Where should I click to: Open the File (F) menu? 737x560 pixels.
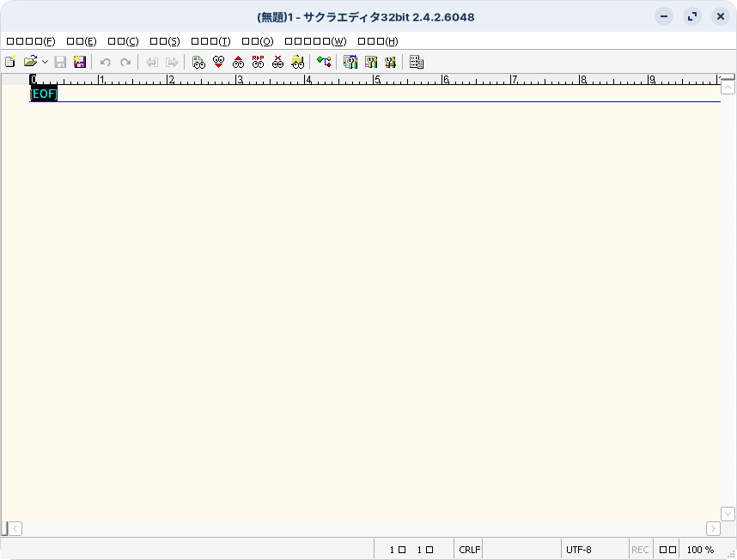(x=31, y=41)
